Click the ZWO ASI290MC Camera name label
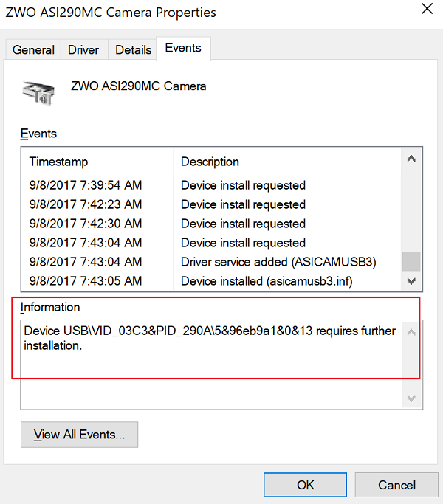This screenshot has width=443, height=504. (138, 86)
